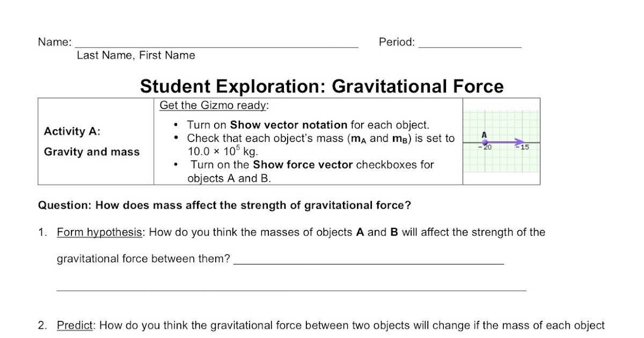Click the bold 'Show vector notation' text

click(x=289, y=125)
